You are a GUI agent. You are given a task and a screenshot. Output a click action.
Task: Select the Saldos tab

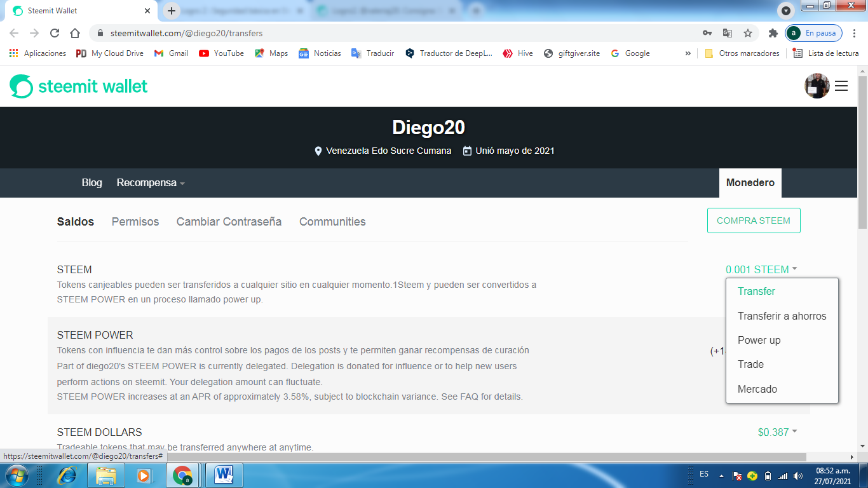76,222
